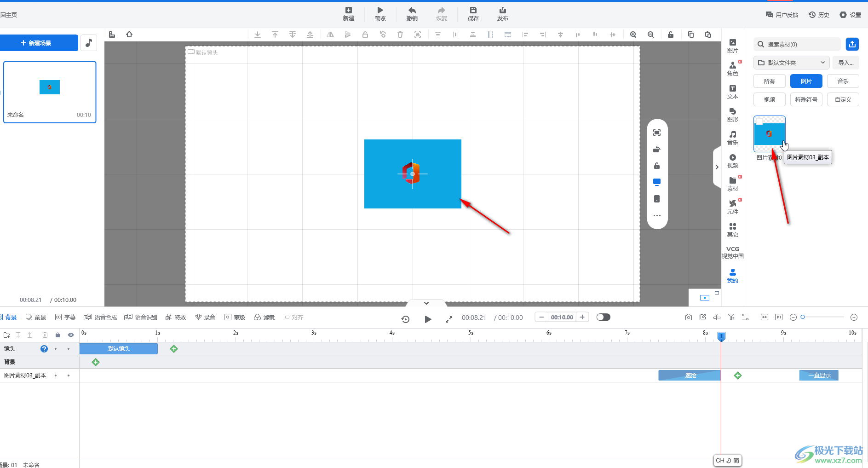This screenshot has height=468, width=868.
Task: Open the 图形 shapes panel
Action: pyautogui.click(x=733, y=115)
